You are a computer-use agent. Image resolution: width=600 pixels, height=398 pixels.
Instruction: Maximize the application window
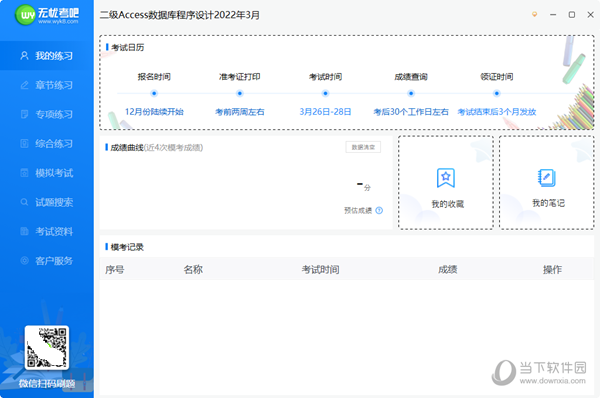(x=572, y=15)
